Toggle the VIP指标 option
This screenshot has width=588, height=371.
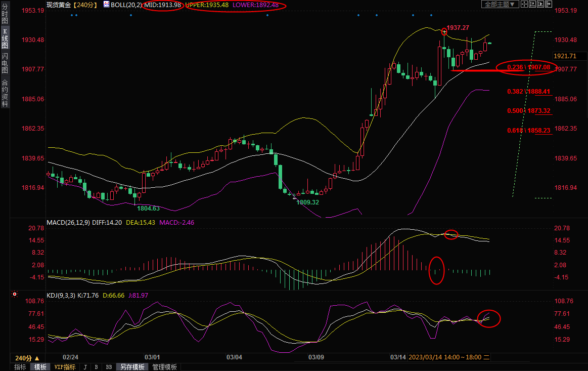(x=65, y=367)
